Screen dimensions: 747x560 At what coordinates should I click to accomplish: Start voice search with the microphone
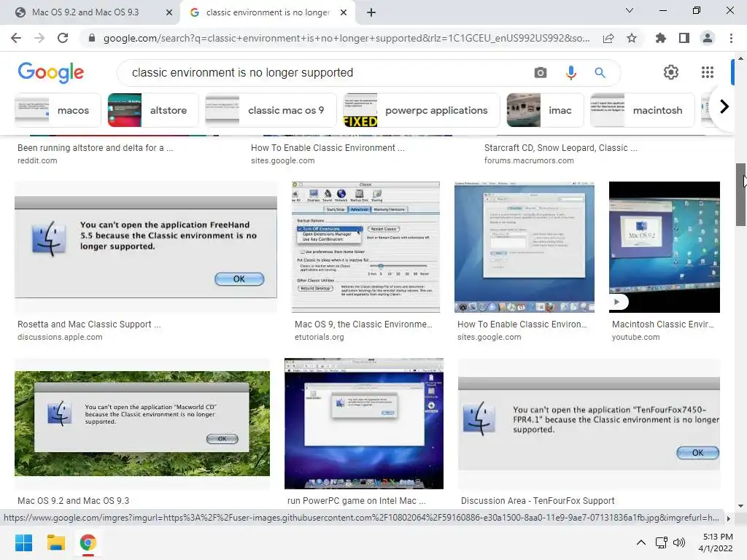pos(570,72)
